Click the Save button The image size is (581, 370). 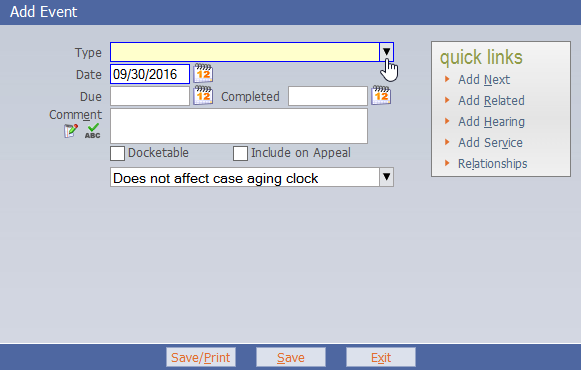[x=291, y=357]
